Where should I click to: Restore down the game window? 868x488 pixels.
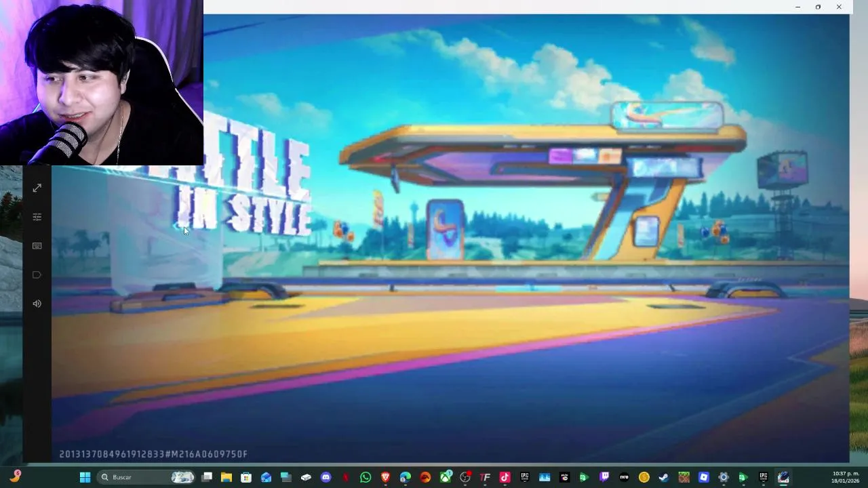coord(818,7)
